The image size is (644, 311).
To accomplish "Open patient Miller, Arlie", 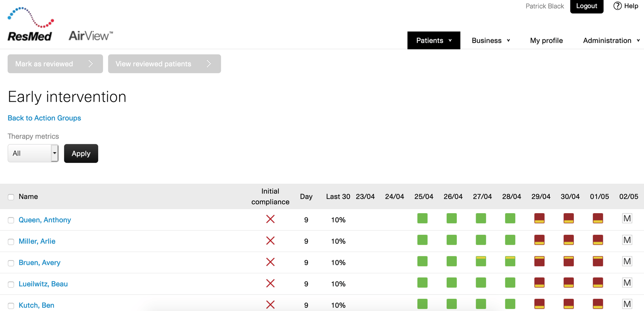I will tap(37, 241).
